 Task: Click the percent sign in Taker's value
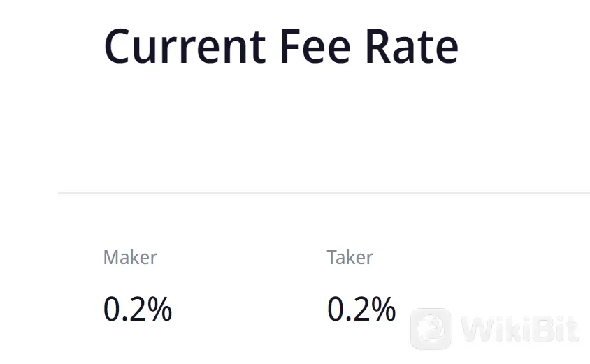[383, 309]
